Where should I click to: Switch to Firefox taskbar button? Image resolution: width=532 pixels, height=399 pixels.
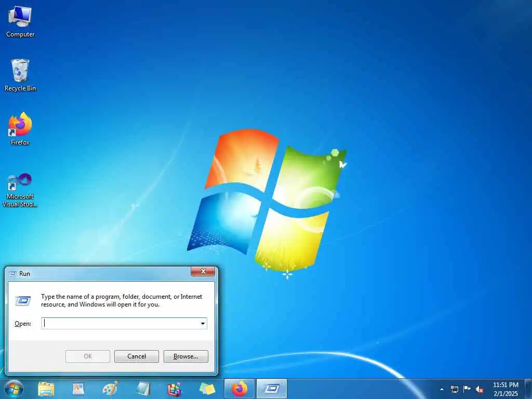click(x=239, y=389)
